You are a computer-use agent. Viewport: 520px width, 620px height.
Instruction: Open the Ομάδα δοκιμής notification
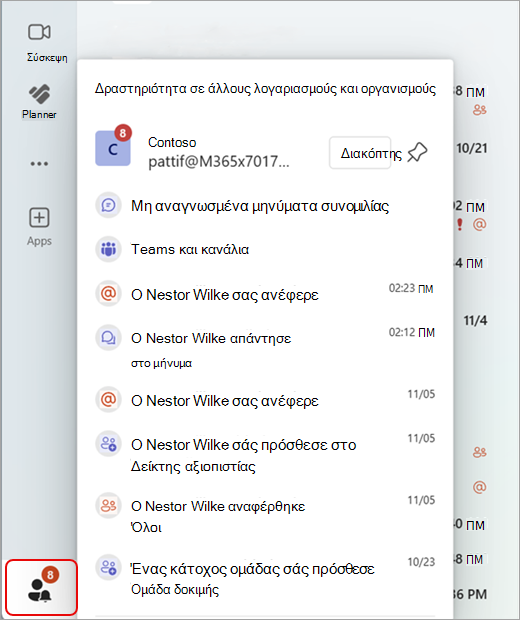(x=265, y=578)
